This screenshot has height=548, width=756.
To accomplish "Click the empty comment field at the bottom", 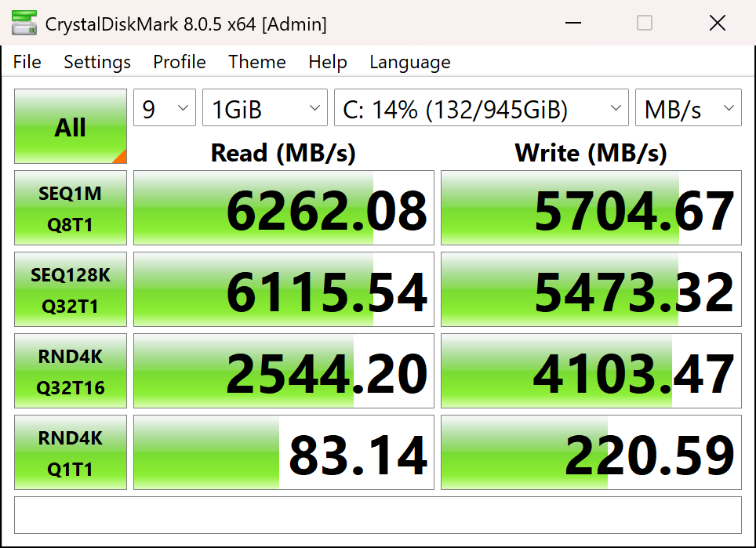I will click(378, 515).
